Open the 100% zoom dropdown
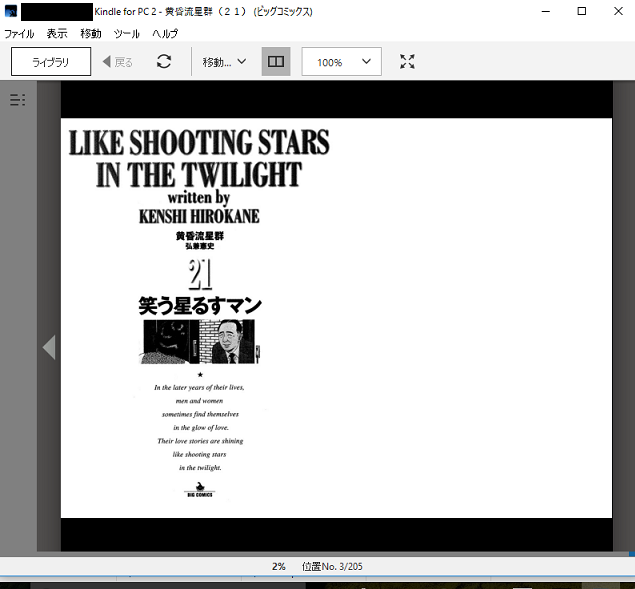635x589 pixels. click(x=341, y=62)
